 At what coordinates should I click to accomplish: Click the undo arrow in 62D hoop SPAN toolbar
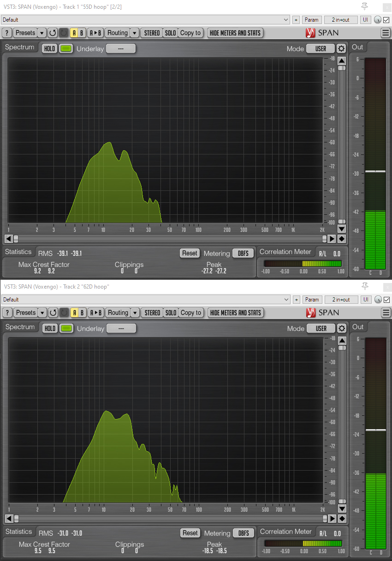(x=53, y=313)
